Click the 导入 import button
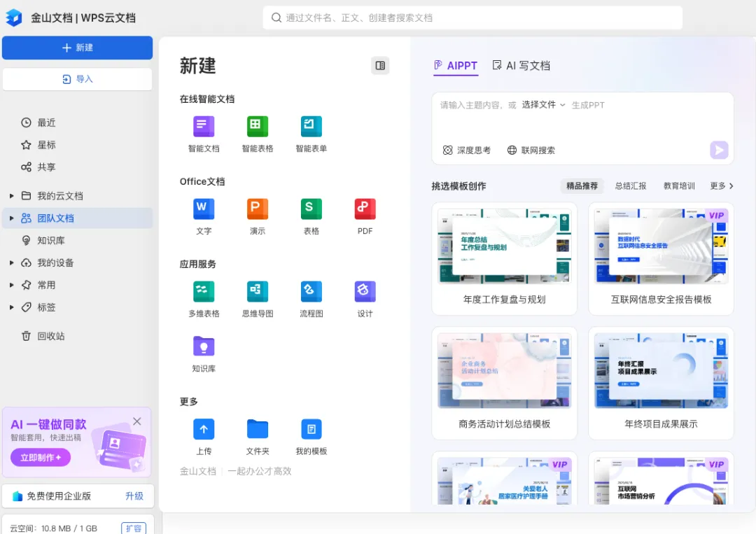Image resolution: width=756 pixels, height=534 pixels. [77, 79]
